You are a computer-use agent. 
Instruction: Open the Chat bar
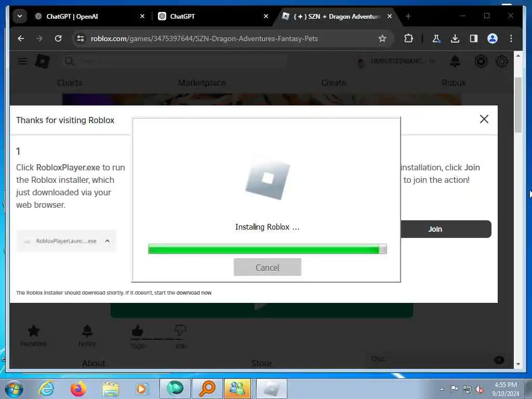pyautogui.click(x=437, y=359)
